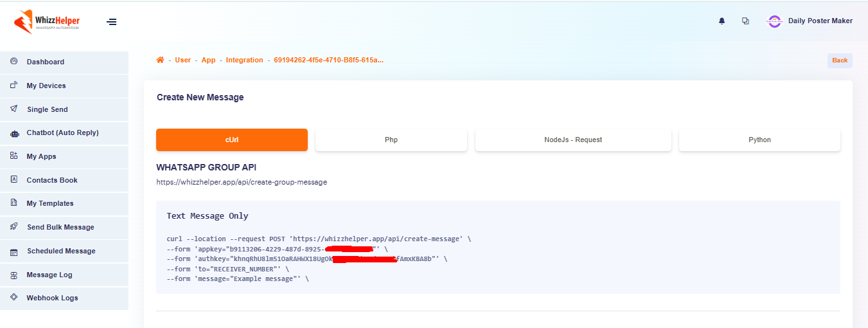This screenshot has height=328, width=868.
Task: Click the Webhook Logs icon
Action: tap(14, 298)
